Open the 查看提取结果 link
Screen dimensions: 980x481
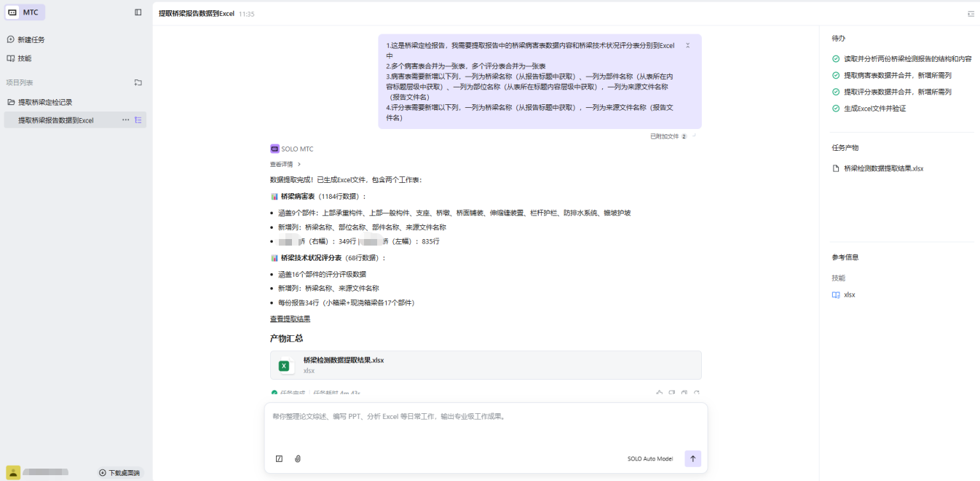290,319
